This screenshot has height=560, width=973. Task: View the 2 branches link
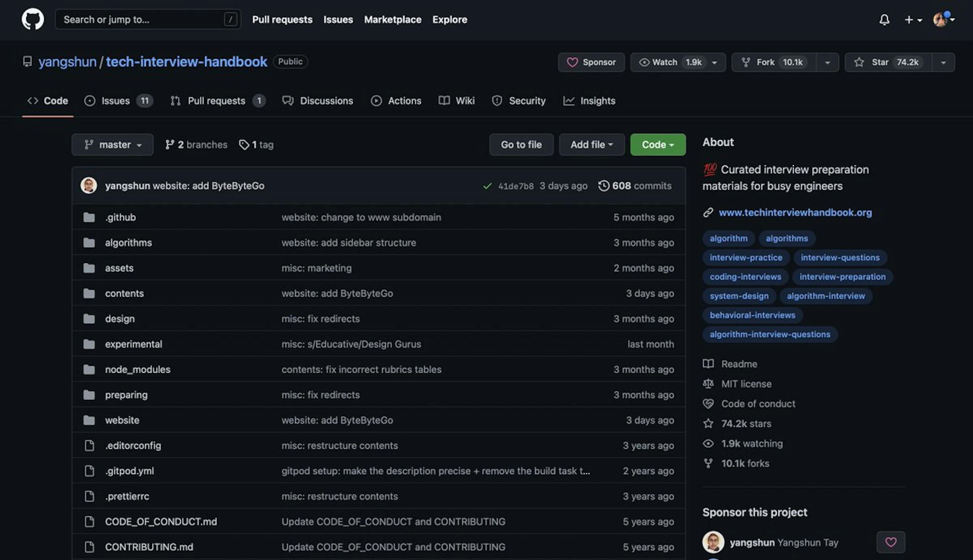(196, 145)
